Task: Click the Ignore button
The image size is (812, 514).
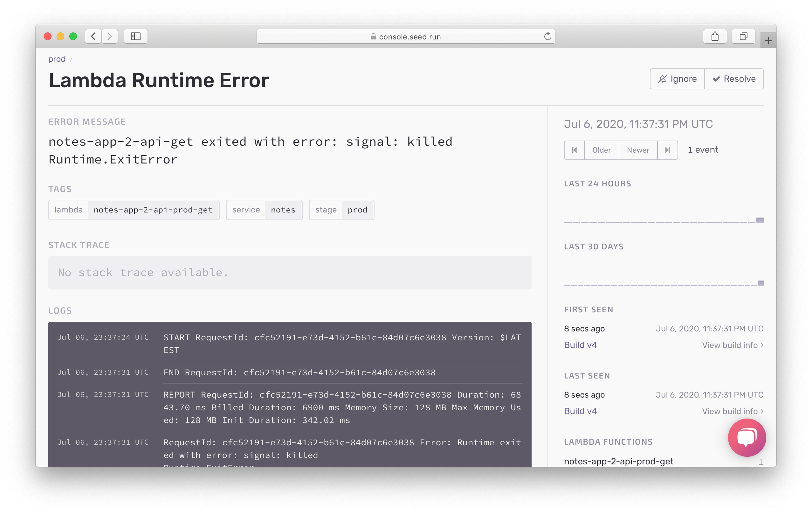Action: tap(677, 79)
